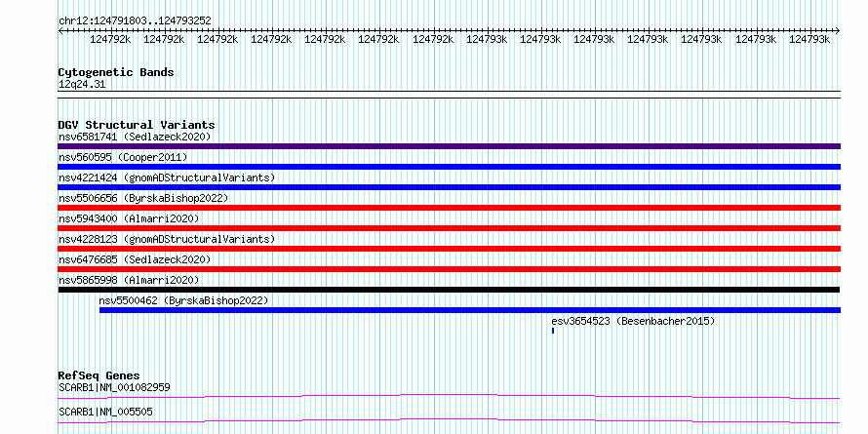Click the first 124792k ruler tick label
The image size is (868, 434).
111,39
